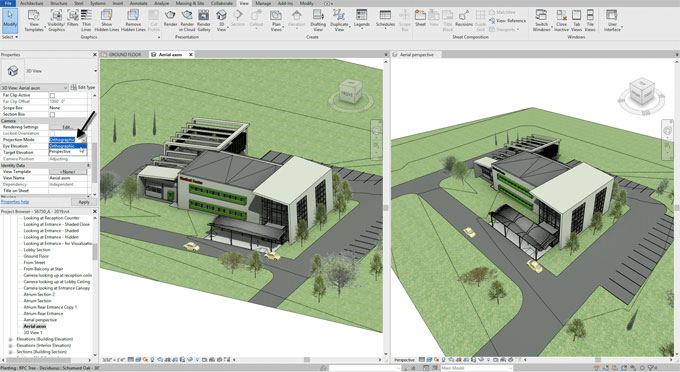The height and width of the screenshot is (372, 680).
Task: Open Plan Views tool
Action: pos(276,20)
